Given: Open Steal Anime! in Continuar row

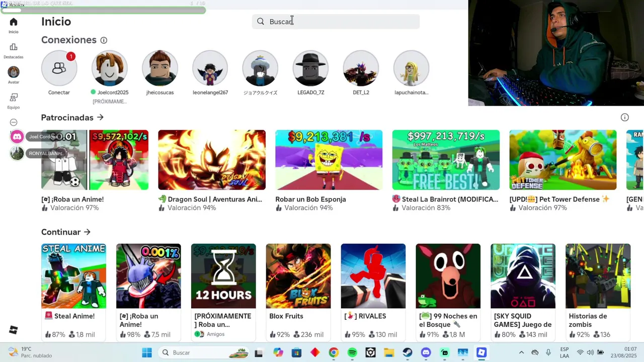Looking at the screenshot, I should click(73, 276).
